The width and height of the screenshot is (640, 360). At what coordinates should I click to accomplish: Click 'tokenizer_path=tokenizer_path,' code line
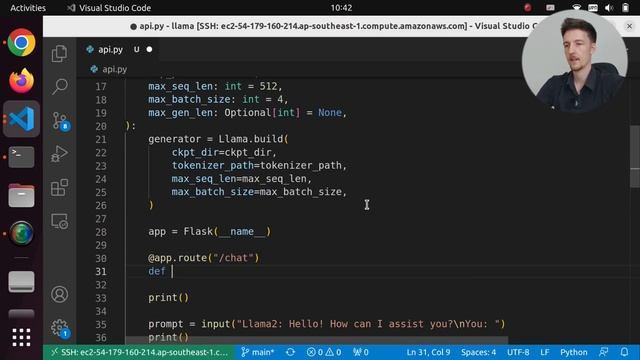(x=259, y=165)
